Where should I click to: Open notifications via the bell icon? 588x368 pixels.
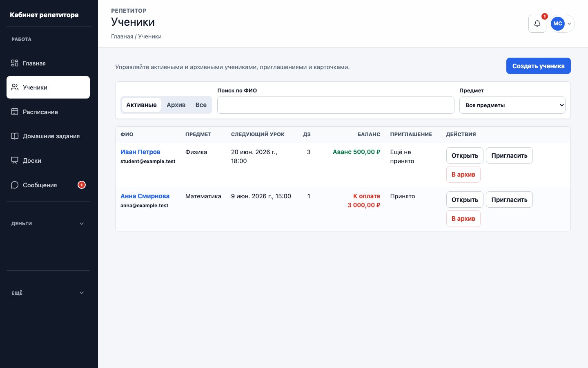pos(537,24)
